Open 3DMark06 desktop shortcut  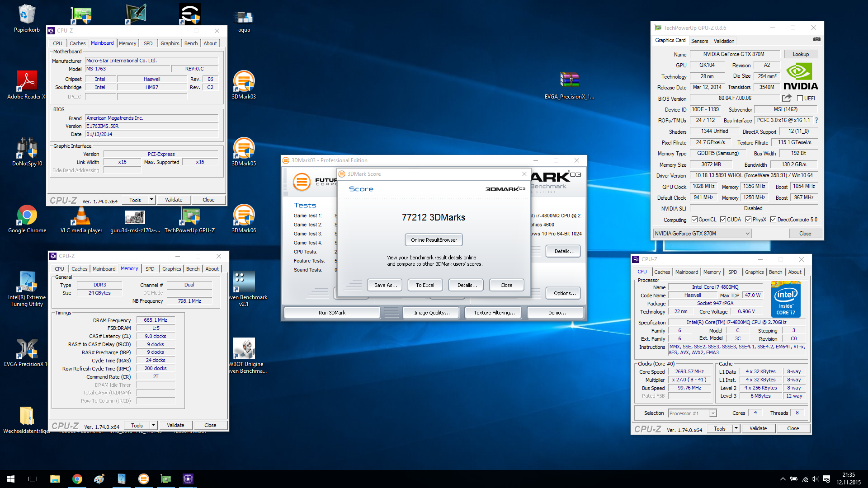coord(244,219)
